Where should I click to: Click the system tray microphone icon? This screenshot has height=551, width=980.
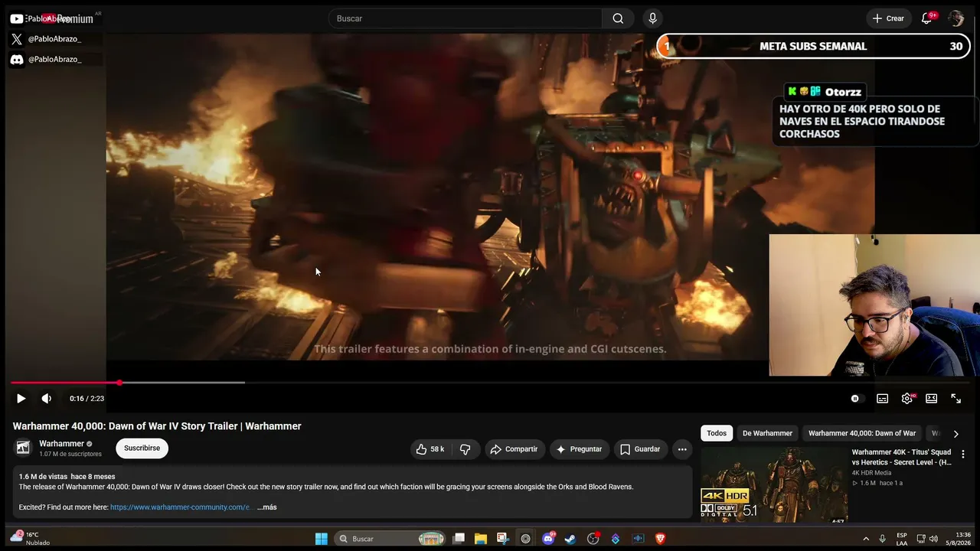pos(883,539)
